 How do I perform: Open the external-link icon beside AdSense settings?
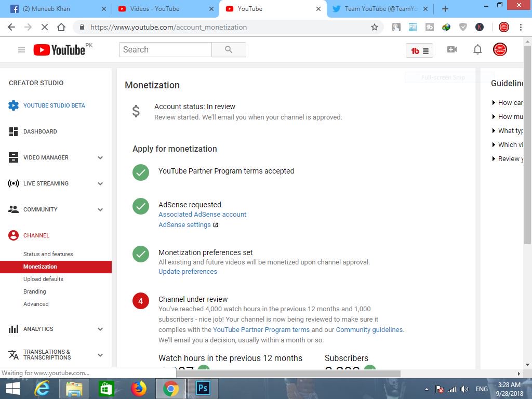point(216,225)
